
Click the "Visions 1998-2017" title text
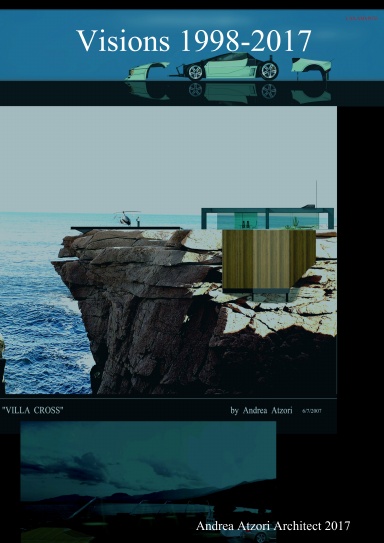194,41
